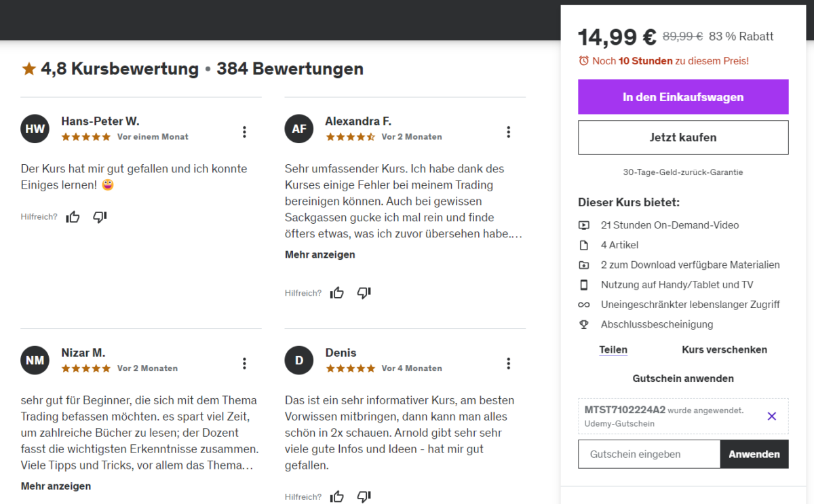Expand Nizar's review with Mehr anzeigen
The width and height of the screenshot is (814, 504).
tap(55, 486)
